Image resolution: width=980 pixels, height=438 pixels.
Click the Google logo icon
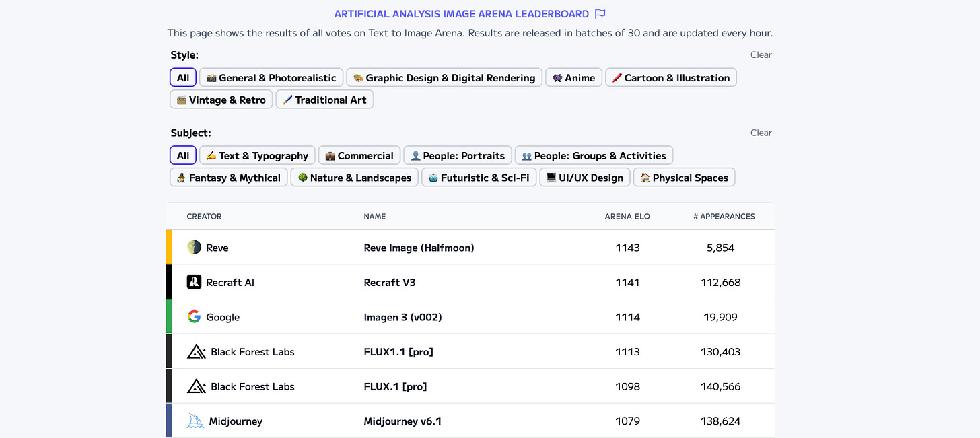click(194, 316)
